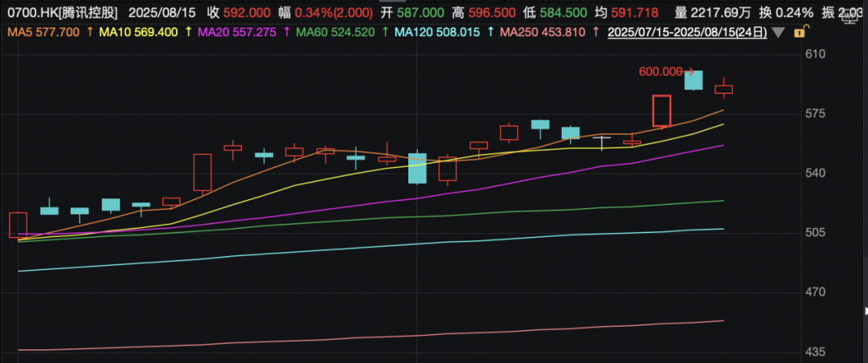Image resolution: width=868 pixels, height=363 pixels.
Task: Select the final red candle closing near 592
Action: 723,89
